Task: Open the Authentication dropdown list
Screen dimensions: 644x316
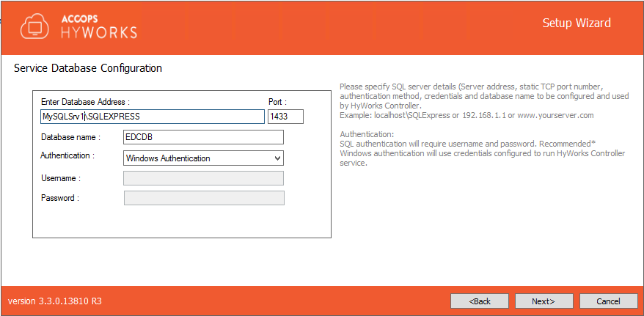Action: point(202,158)
